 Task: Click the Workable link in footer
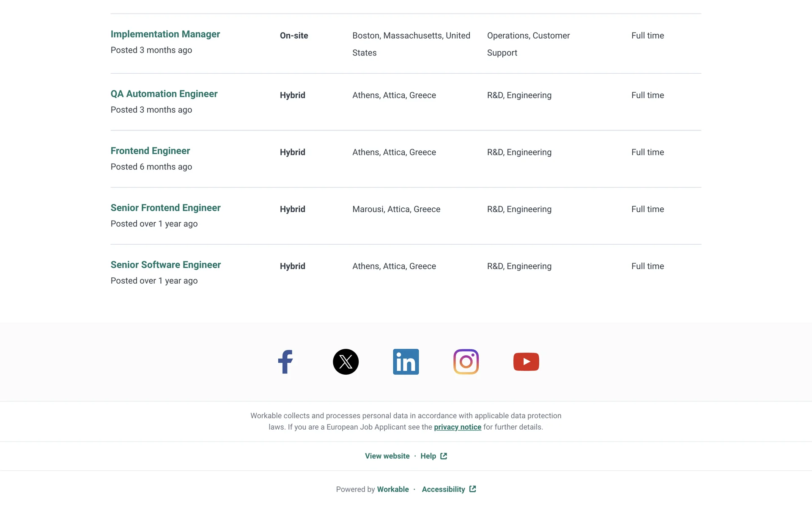coord(392,489)
